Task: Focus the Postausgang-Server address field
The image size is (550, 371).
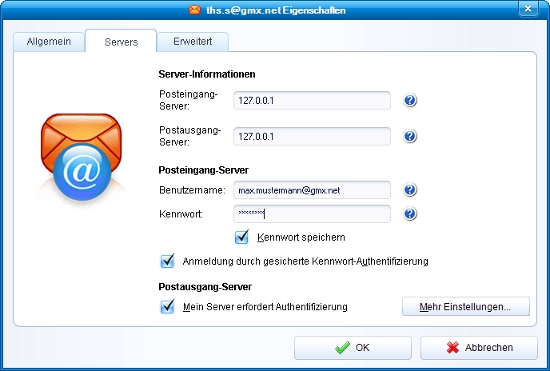Action: [312, 136]
